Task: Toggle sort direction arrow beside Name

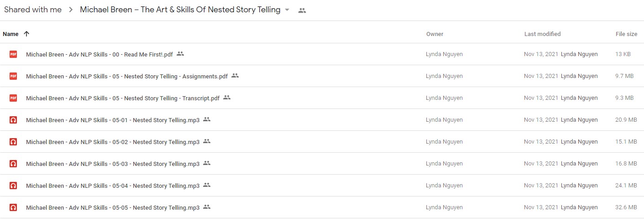Action: click(26, 34)
